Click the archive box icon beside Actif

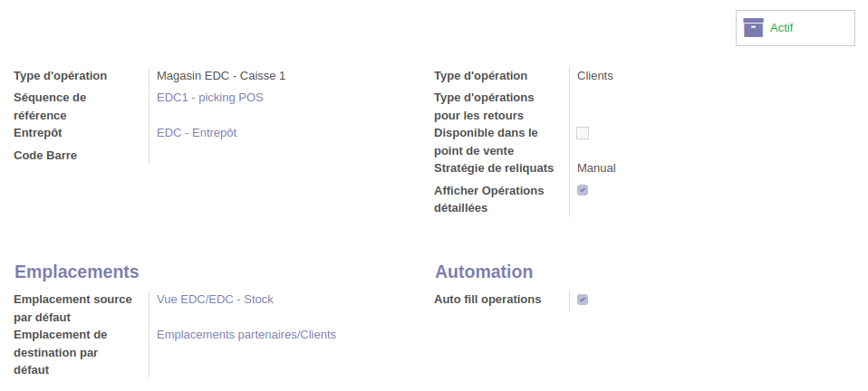coord(753,28)
